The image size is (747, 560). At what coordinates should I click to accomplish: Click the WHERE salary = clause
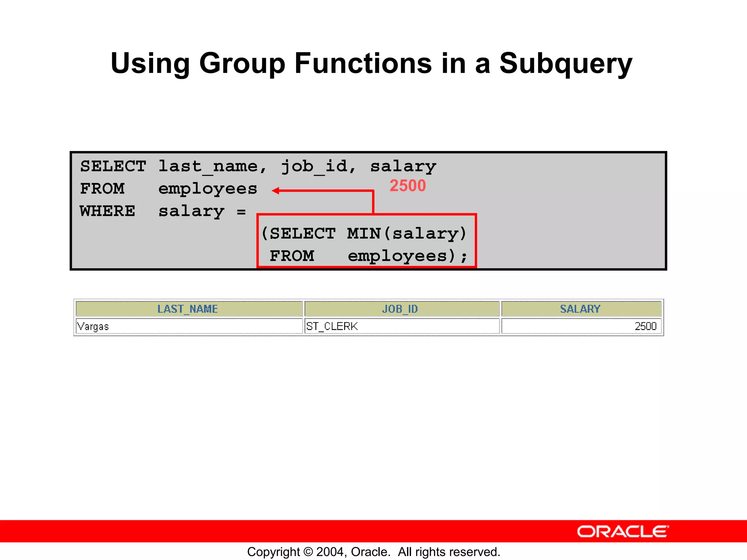tap(163, 211)
